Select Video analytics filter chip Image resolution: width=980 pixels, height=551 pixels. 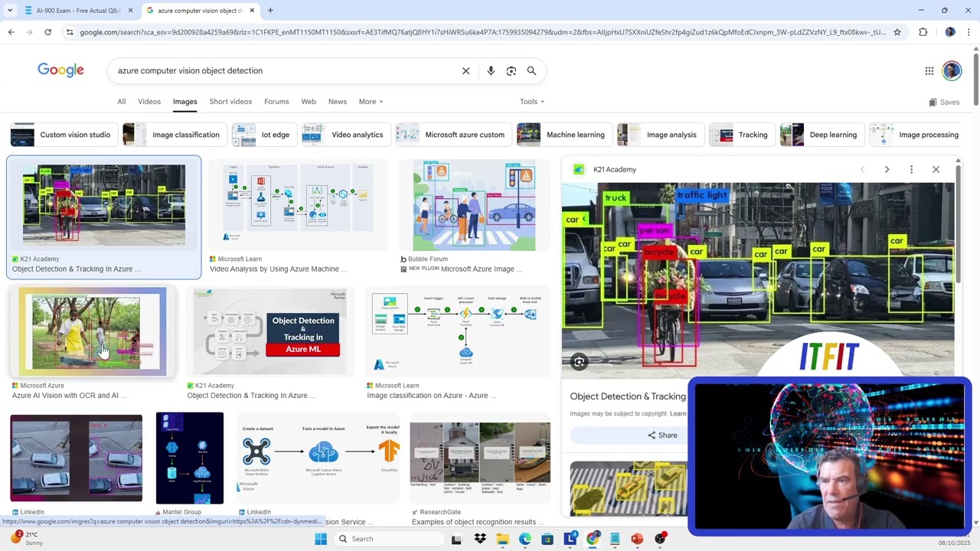coord(345,135)
